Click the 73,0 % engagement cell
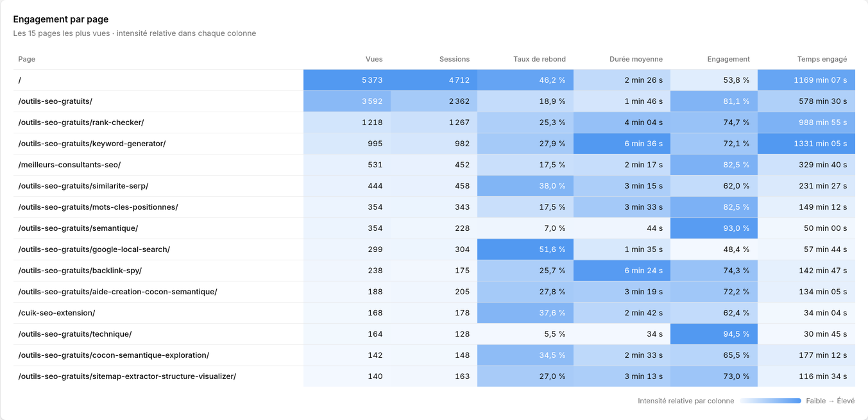868x420 pixels. tap(714, 376)
